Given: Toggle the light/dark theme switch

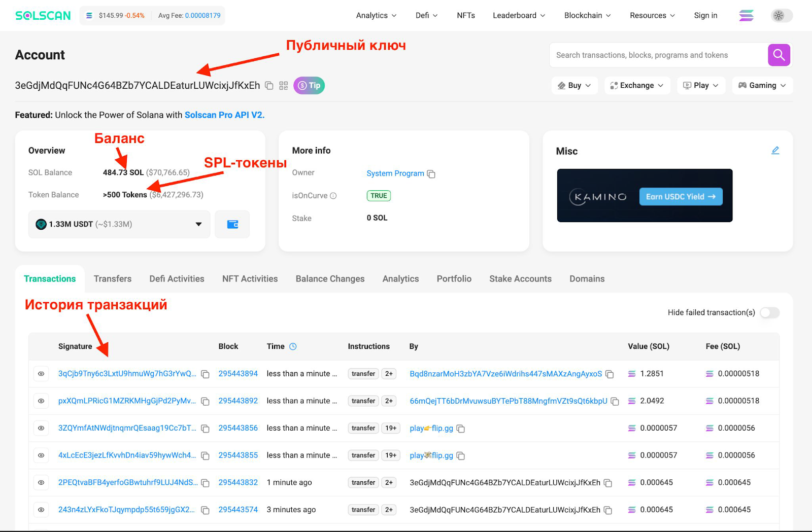Looking at the screenshot, I should click(782, 16).
